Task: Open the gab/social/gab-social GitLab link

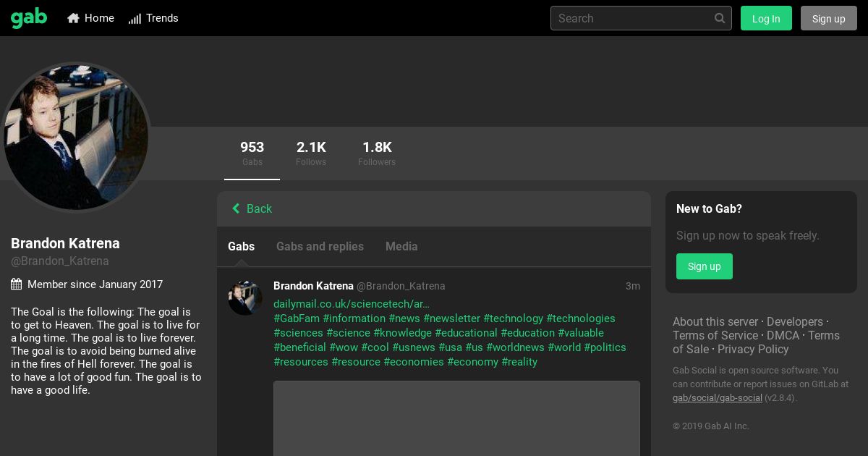Action: (x=718, y=397)
